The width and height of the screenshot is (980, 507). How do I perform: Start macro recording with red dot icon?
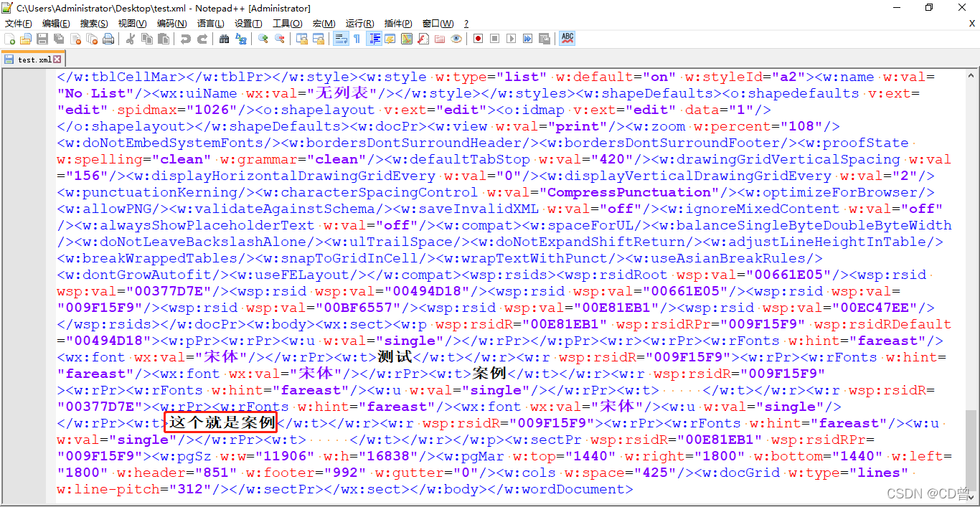(x=478, y=39)
